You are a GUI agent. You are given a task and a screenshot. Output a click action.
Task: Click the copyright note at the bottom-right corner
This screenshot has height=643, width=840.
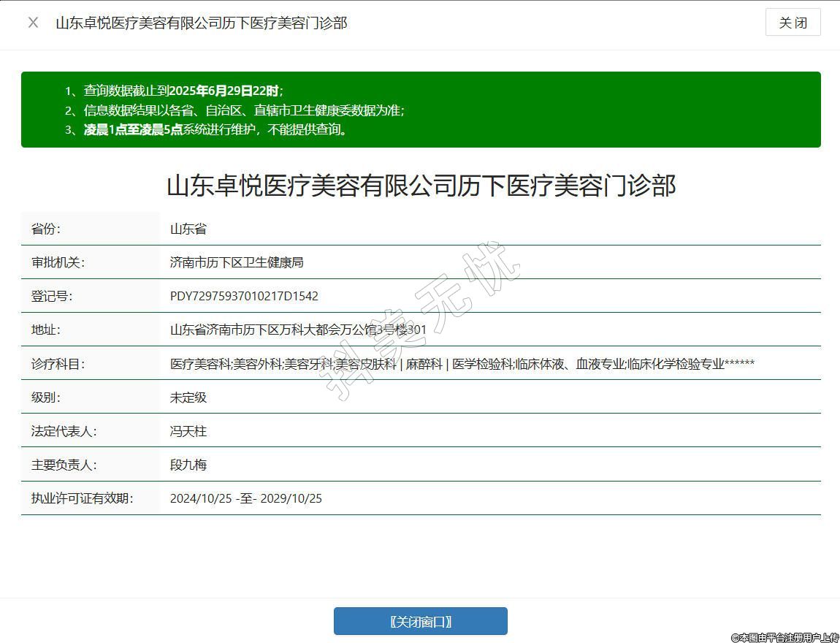[784, 637]
